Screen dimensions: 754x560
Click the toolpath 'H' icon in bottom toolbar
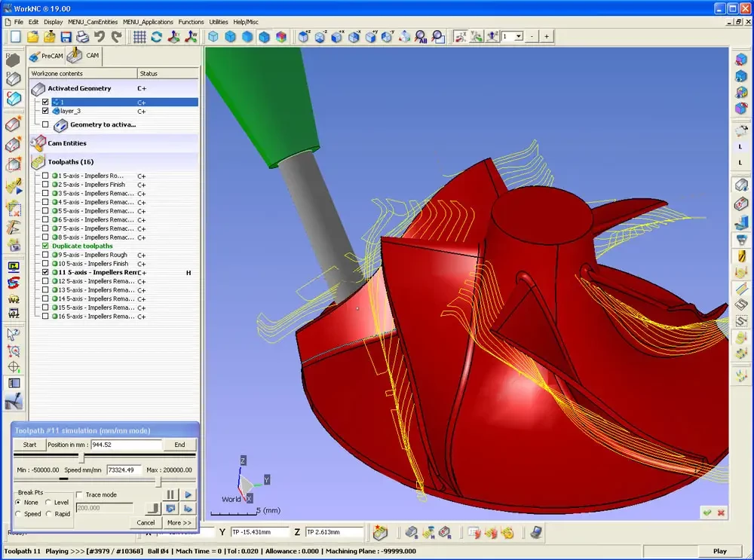coord(428,532)
